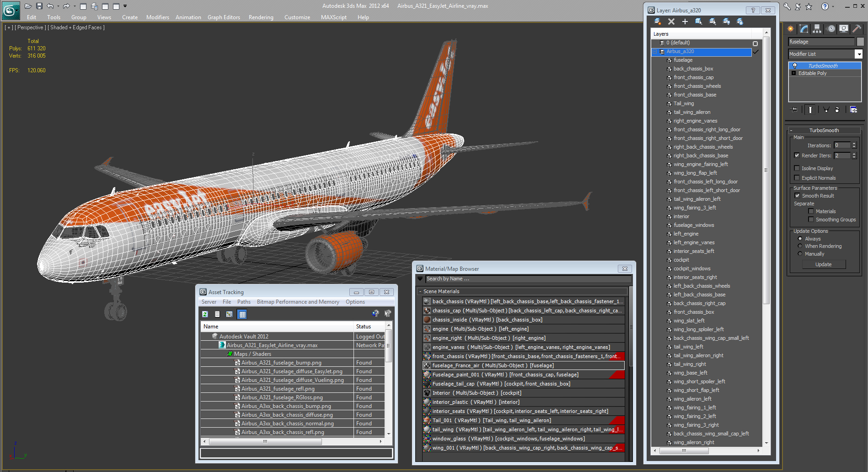Screen dimensions: 868x472
Task: Enable the Isoline Display checkbox
Action: (x=797, y=168)
